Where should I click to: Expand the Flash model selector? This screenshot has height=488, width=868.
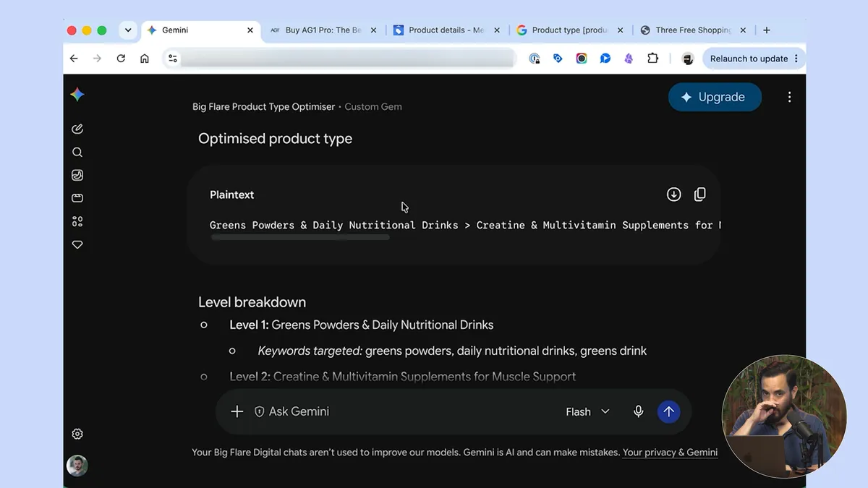pos(587,411)
